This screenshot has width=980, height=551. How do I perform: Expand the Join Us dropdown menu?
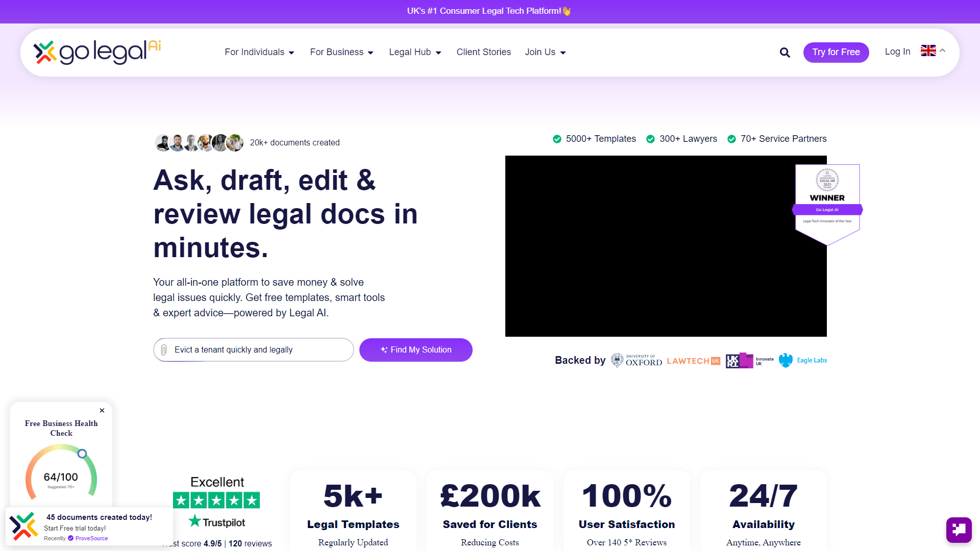click(x=544, y=52)
